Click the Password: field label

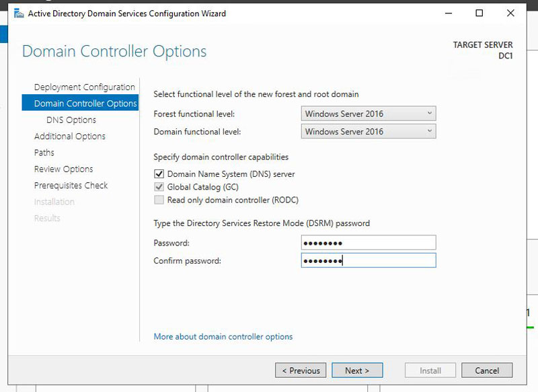171,243
